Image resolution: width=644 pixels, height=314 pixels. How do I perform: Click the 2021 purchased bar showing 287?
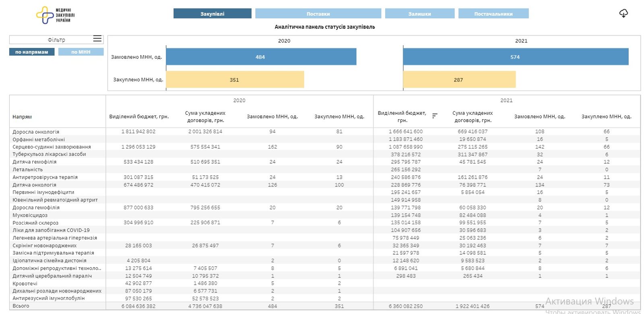459,80
